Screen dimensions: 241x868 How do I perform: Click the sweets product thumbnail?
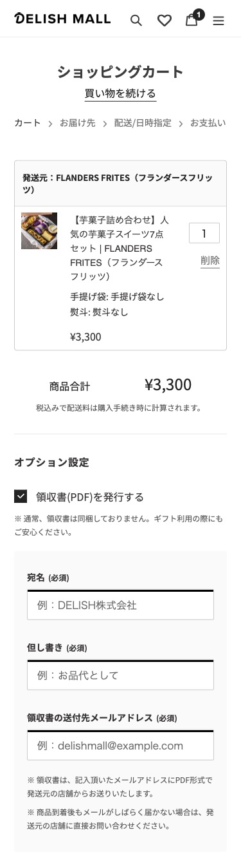tap(39, 231)
